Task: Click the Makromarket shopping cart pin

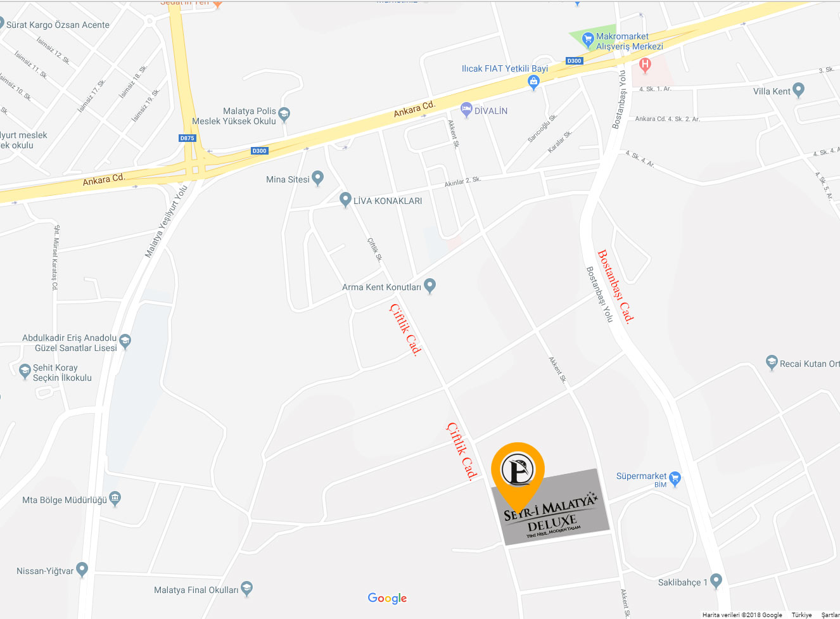Action: (x=588, y=41)
